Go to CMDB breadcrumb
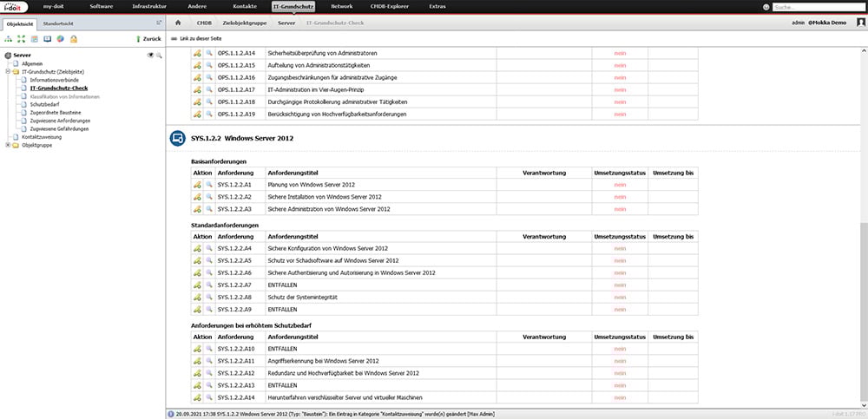 204,23
